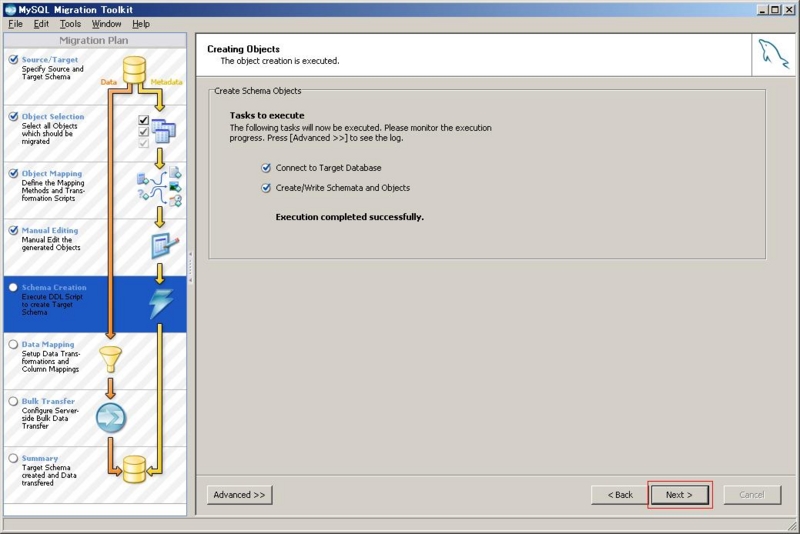Click the Object Mapping transformation icon

[x=159, y=187]
